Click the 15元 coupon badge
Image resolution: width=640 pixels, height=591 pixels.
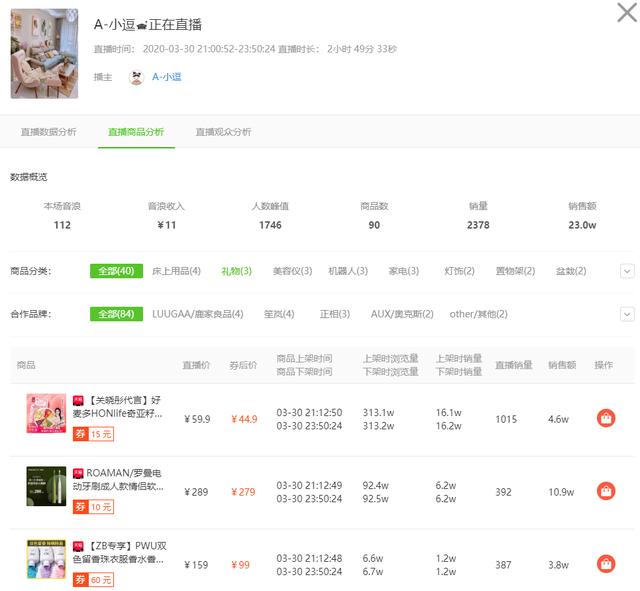click(93, 434)
